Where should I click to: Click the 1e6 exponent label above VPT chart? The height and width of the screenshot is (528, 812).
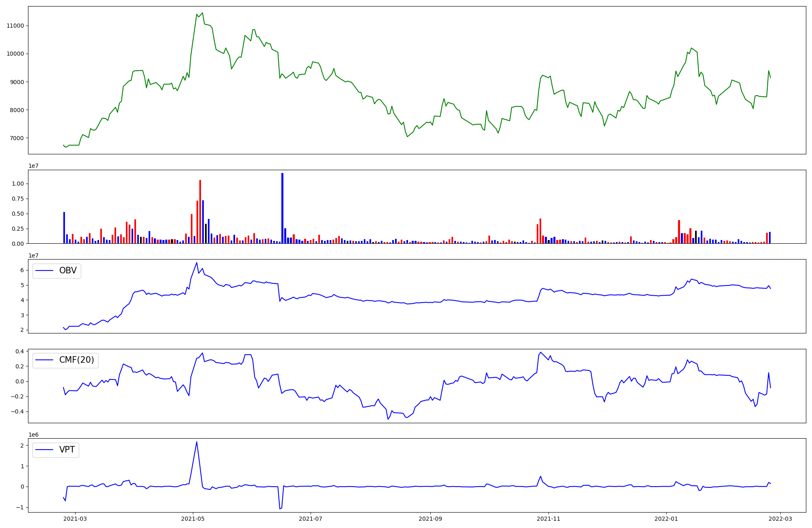pyautogui.click(x=33, y=435)
